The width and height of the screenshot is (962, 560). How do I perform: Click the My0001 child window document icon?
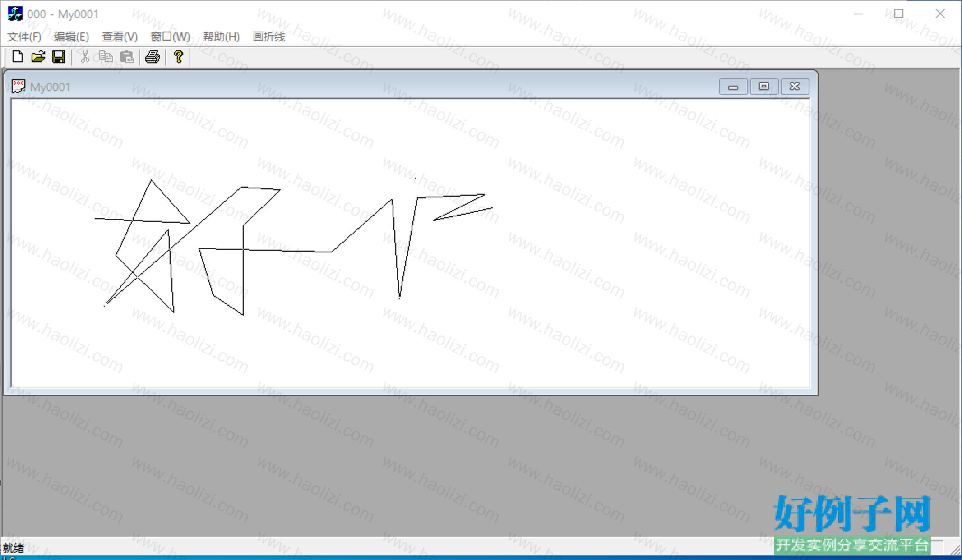pos(18,86)
